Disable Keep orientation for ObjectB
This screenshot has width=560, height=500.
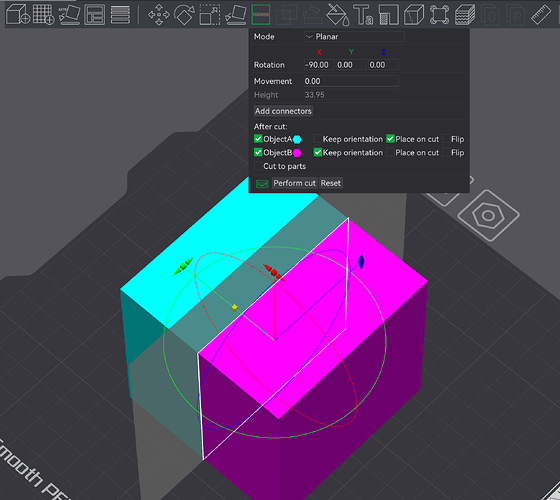[318, 152]
